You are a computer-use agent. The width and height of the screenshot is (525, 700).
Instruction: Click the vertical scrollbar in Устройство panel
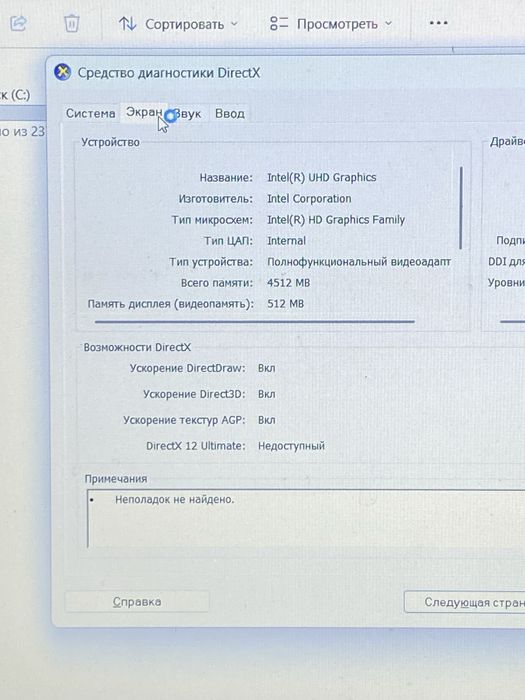tap(461, 208)
